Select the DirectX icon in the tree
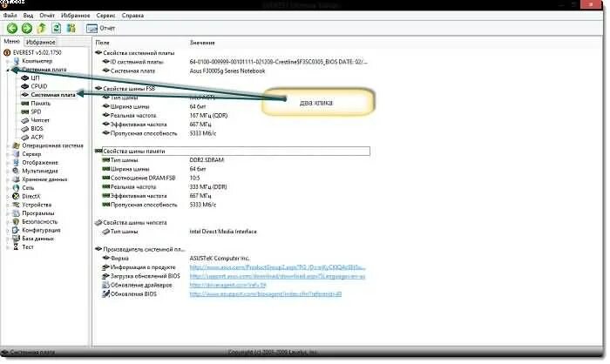 click(x=16, y=197)
